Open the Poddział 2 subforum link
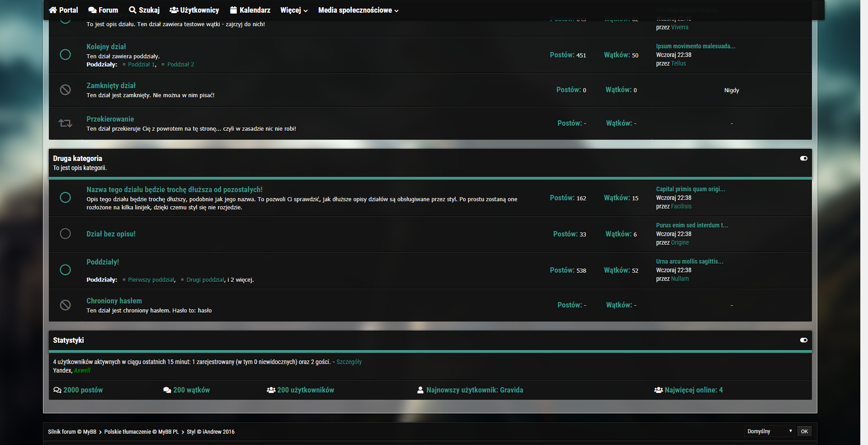Screen dimensions: 868x445 coord(180,65)
